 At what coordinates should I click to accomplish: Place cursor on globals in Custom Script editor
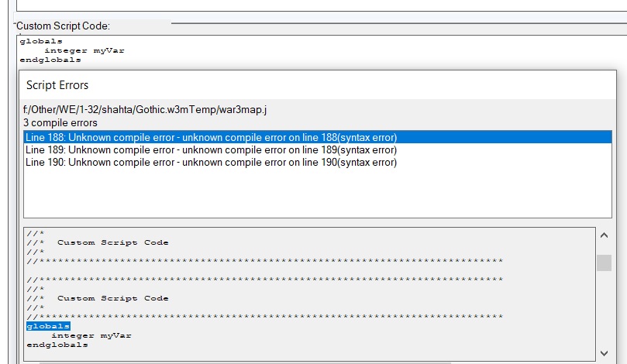coord(41,41)
